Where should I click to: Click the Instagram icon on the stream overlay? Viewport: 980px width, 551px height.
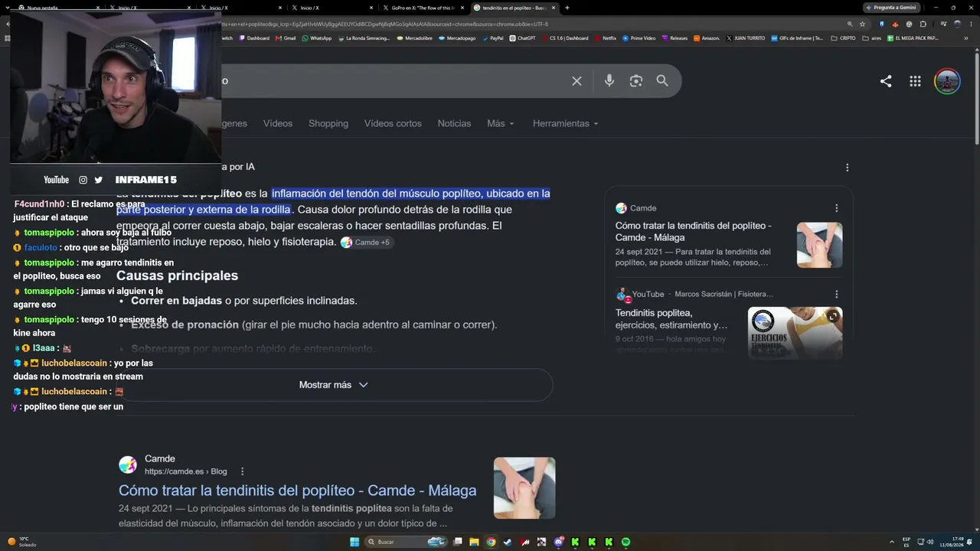click(x=83, y=180)
